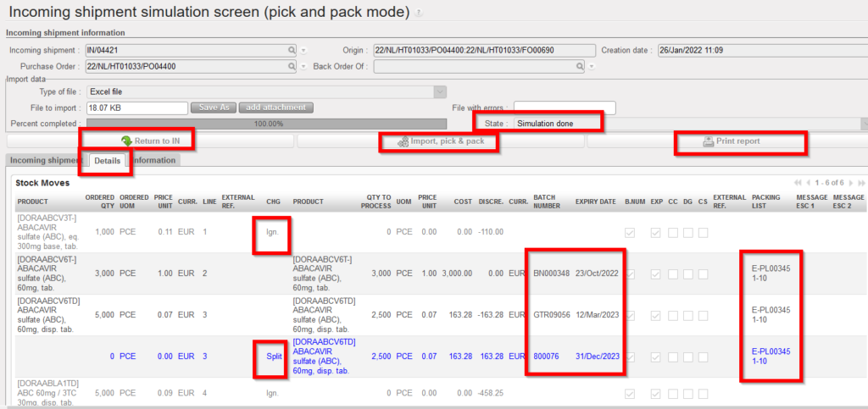Toggle EXP checkbox for batch BN000348 row
This screenshot has height=409, width=868.
pos(657,274)
